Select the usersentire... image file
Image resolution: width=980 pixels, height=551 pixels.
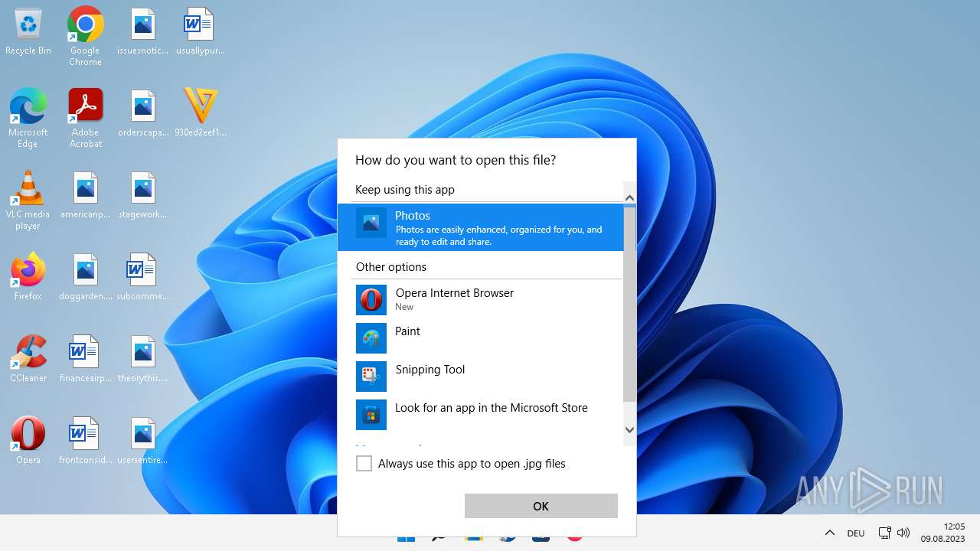(143, 440)
